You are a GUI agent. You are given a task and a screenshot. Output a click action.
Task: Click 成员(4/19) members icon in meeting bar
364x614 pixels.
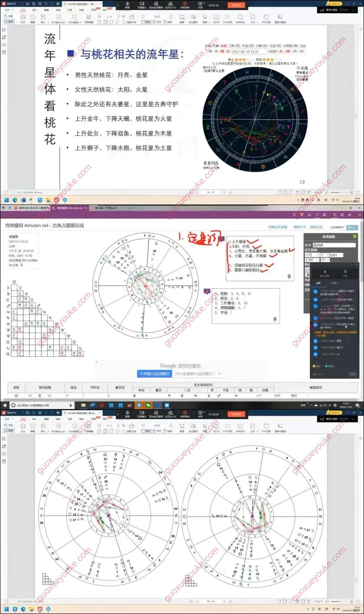click(x=170, y=5)
